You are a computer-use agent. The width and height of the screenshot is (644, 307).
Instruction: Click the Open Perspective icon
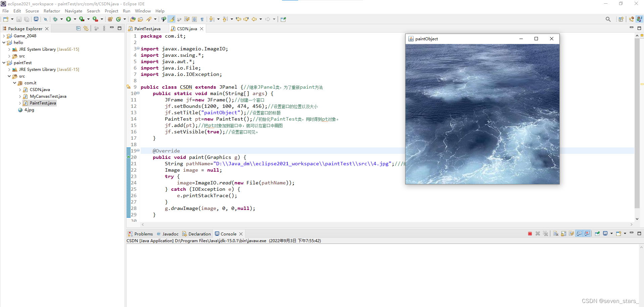point(621,19)
